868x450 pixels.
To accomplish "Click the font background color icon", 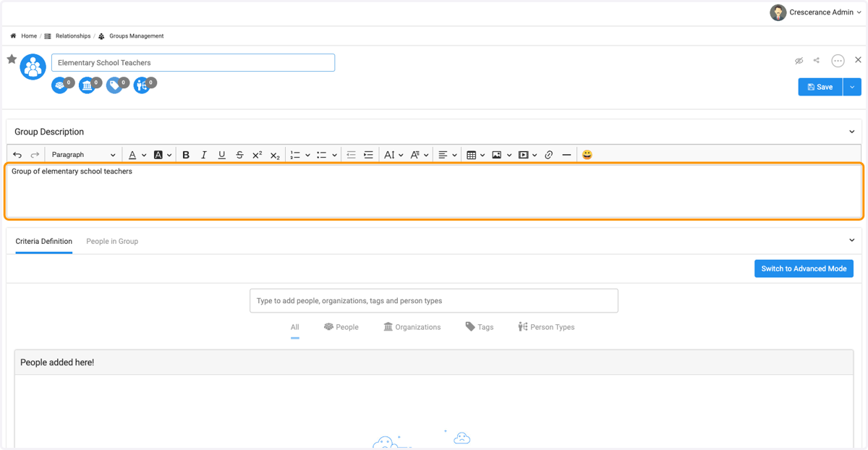I will click(158, 155).
